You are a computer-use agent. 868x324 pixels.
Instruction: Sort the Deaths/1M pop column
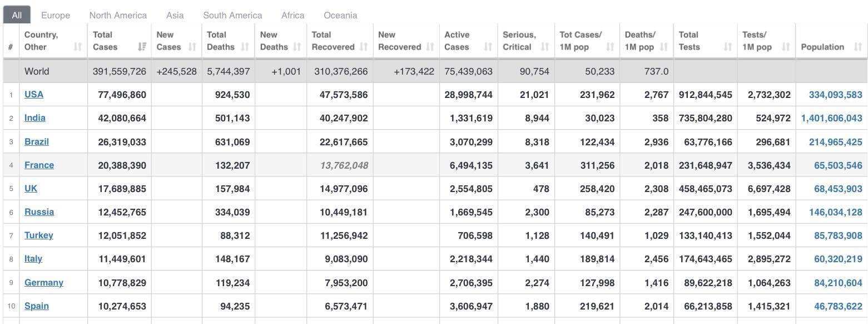[663, 47]
